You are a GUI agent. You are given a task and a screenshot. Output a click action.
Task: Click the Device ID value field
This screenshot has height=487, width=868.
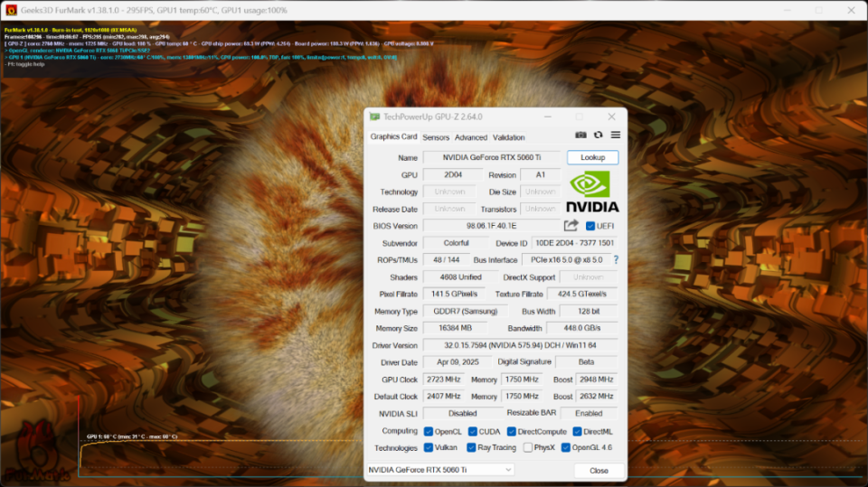pyautogui.click(x=574, y=243)
